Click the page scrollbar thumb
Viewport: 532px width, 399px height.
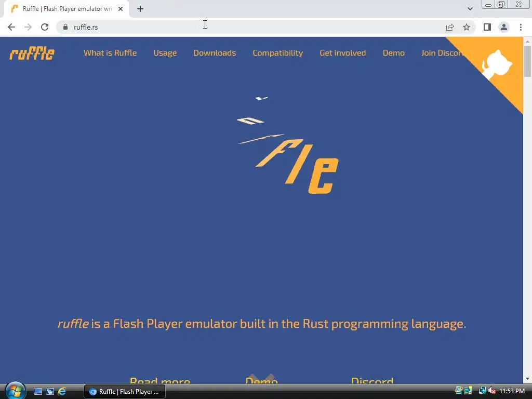(527, 61)
